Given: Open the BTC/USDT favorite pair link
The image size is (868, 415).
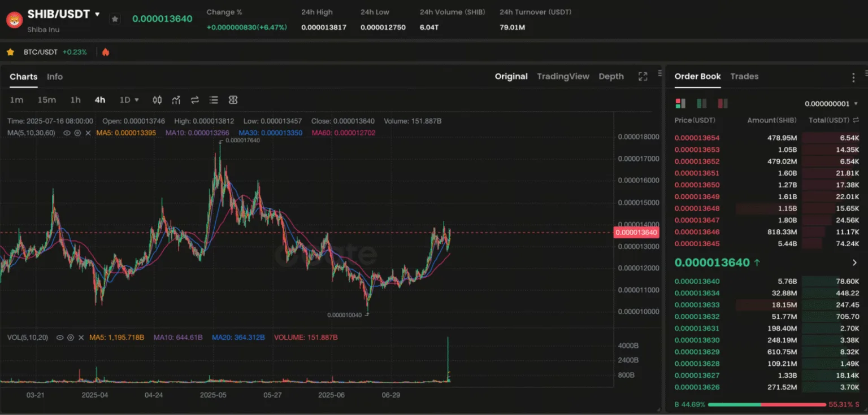Looking at the screenshot, I should click(41, 52).
